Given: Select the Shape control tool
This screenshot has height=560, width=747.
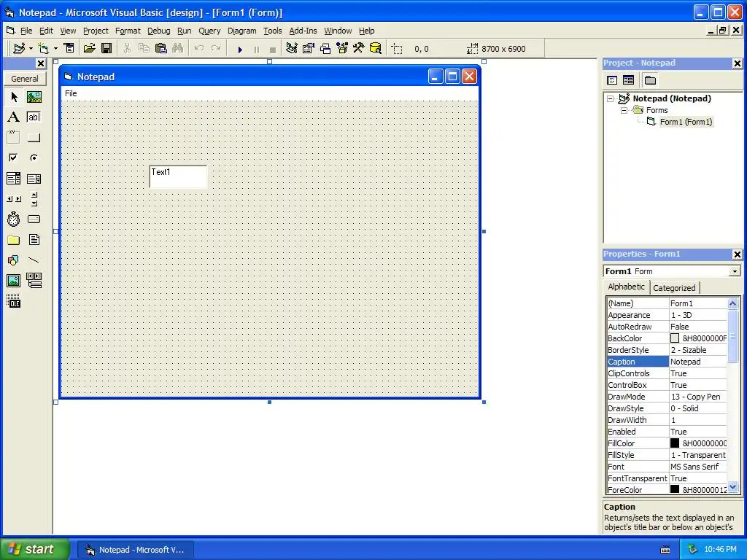Looking at the screenshot, I should [14, 260].
